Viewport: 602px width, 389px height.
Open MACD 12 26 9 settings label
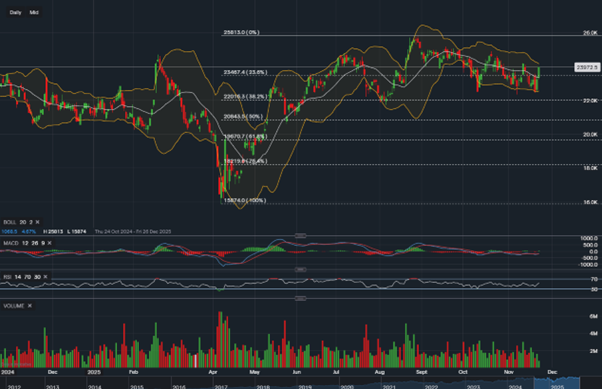pos(24,243)
